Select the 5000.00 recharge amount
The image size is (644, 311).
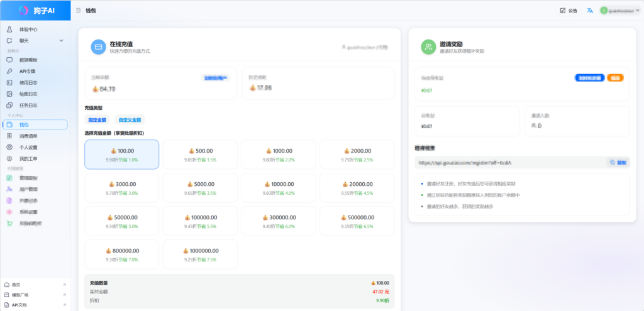(201, 188)
